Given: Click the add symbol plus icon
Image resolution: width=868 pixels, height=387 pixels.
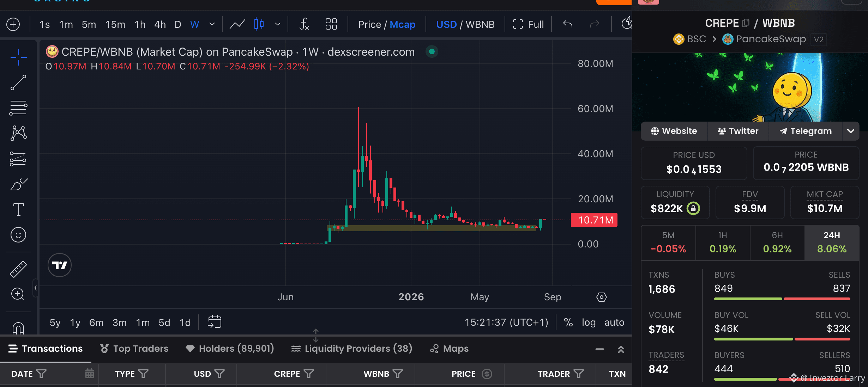Looking at the screenshot, I should [13, 24].
